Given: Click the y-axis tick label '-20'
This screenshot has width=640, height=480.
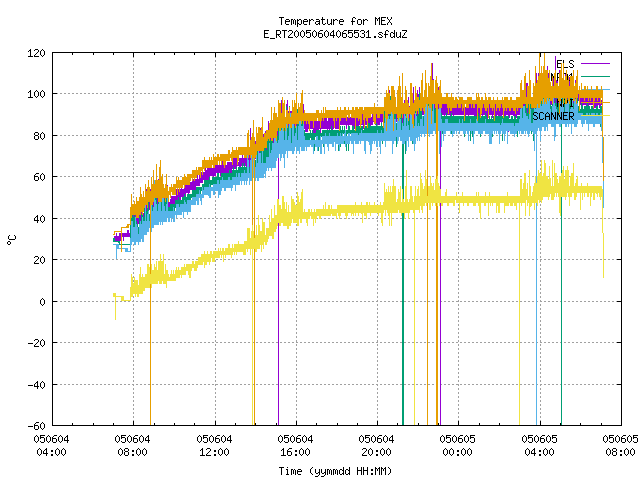Looking at the screenshot, I should (x=36, y=343).
